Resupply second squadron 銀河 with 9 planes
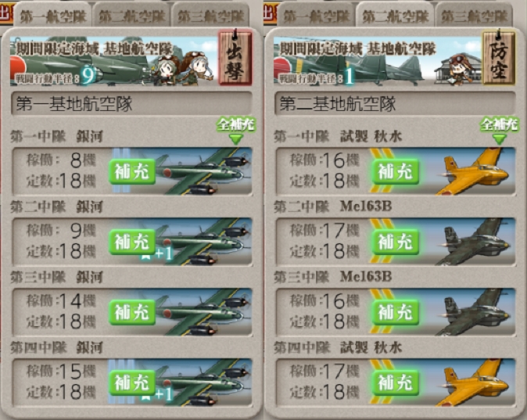 pos(132,242)
